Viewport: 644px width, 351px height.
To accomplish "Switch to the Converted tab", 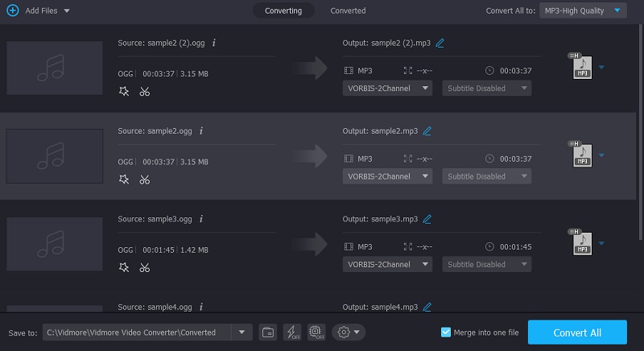I will pos(348,10).
